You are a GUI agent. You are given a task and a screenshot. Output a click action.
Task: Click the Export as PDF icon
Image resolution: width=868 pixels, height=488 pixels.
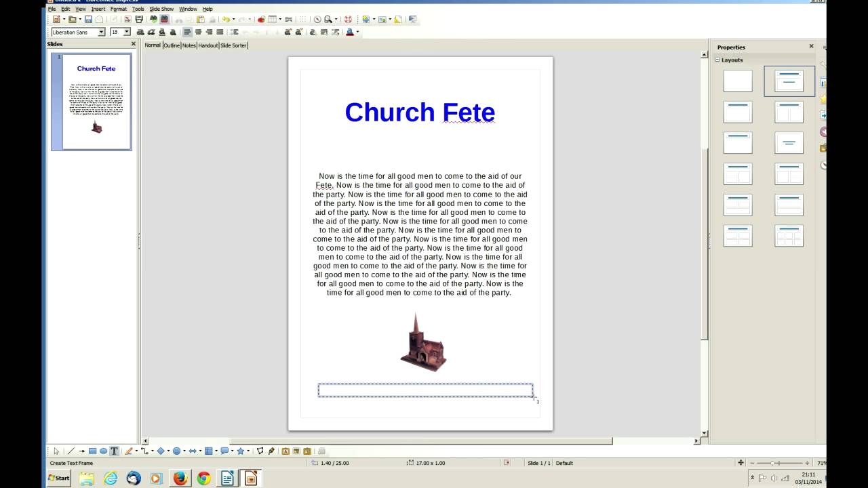coord(127,20)
